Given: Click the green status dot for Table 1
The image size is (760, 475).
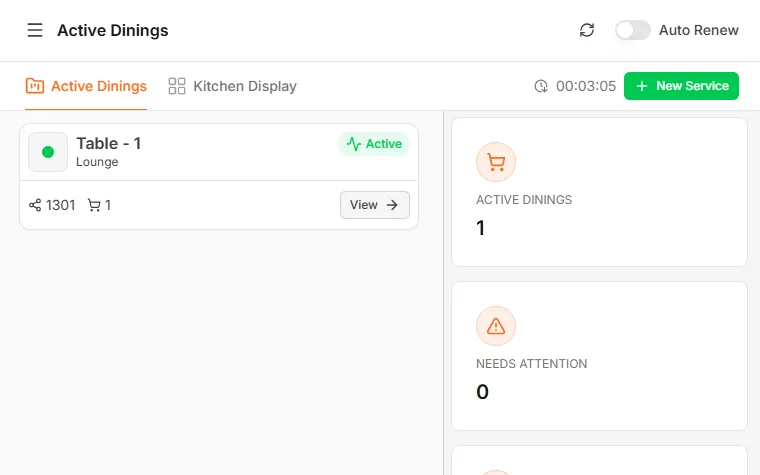Looking at the screenshot, I should (x=48, y=152).
